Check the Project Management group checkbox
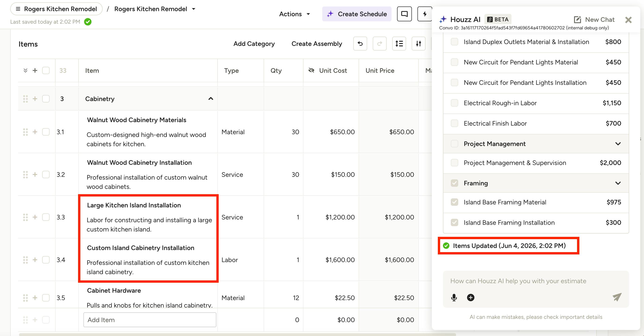 (x=454, y=144)
